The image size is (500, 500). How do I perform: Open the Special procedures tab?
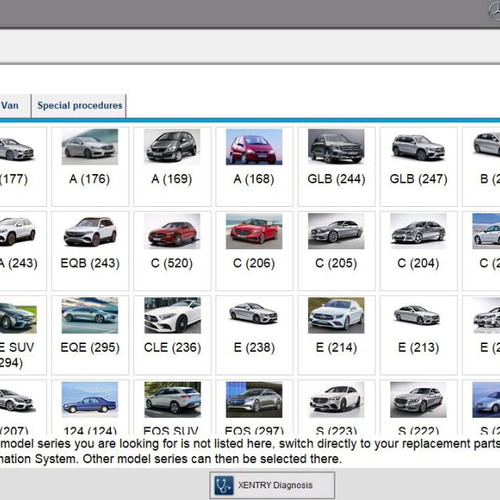point(79,106)
